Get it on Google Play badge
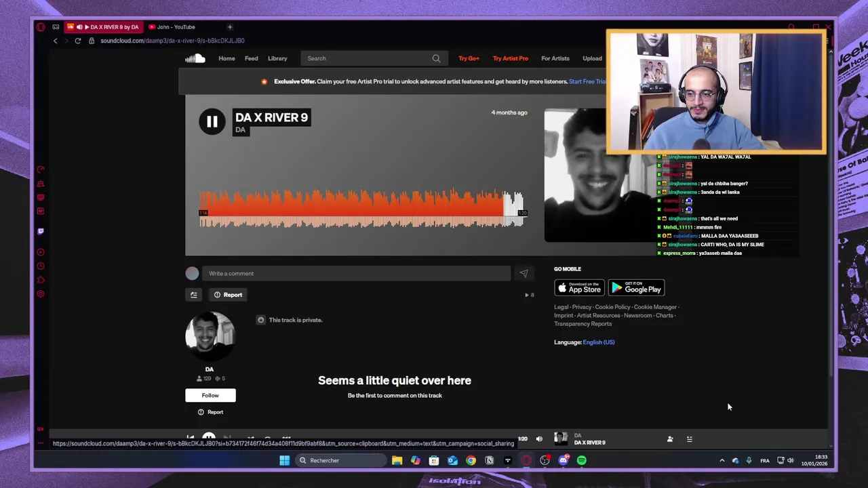The image size is (868, 488). (x=636, y=288)
